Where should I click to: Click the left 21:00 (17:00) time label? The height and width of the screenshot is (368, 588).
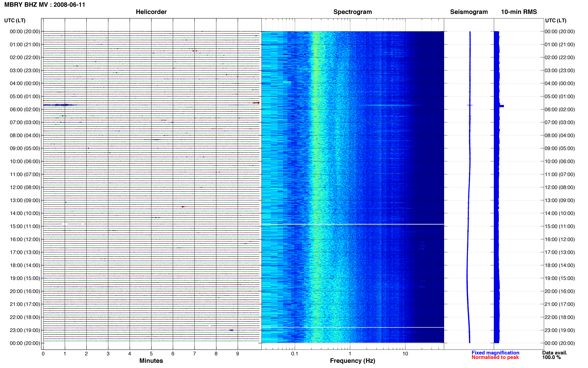pyautogui.click(x=25, y=304)
